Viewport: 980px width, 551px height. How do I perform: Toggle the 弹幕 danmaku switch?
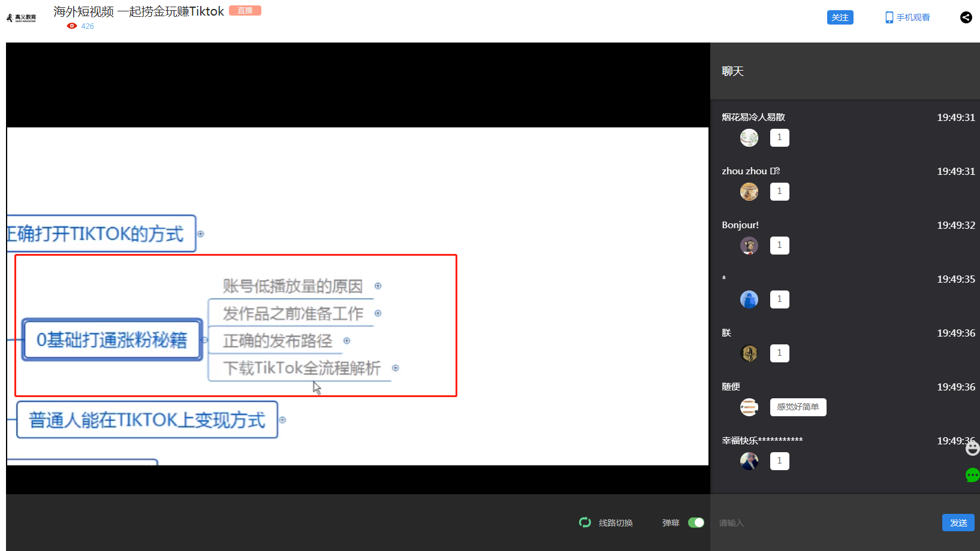[696, 523]
